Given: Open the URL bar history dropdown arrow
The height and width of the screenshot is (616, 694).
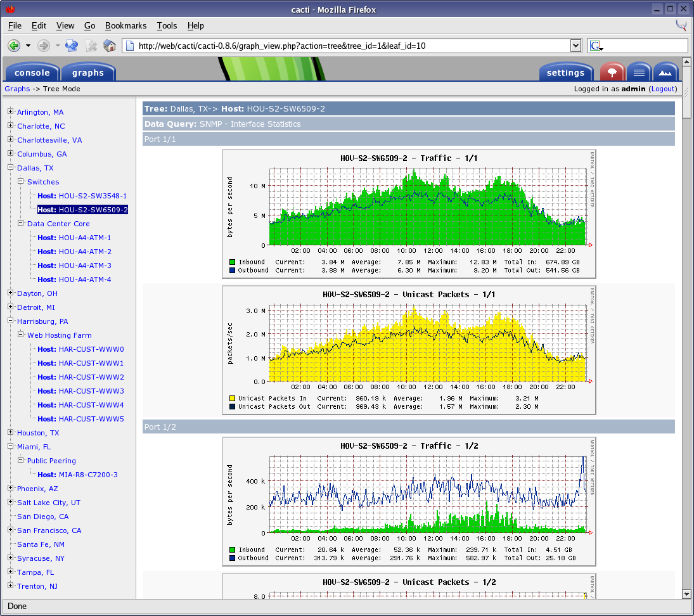Looking at the screenshot, I should pos(575,46).
